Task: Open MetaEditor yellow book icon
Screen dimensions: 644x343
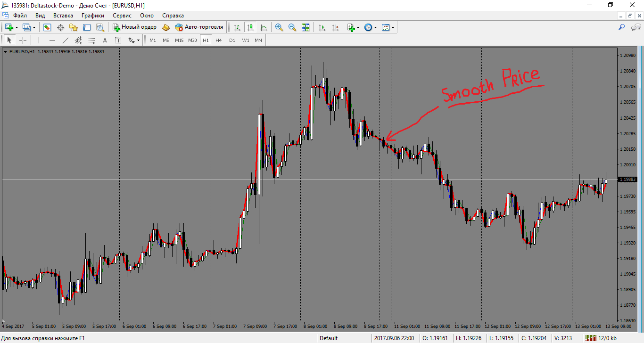Action: (x=166, y=27)
